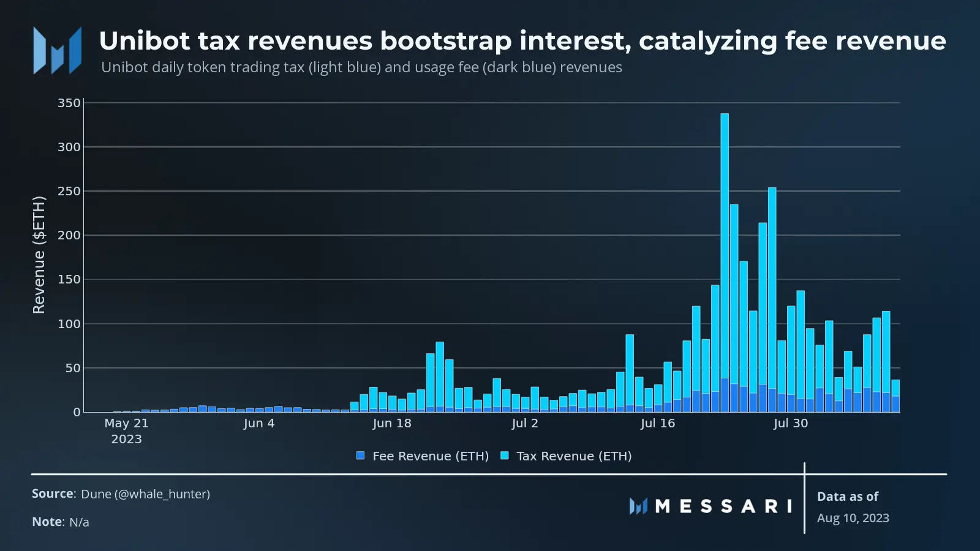The width and height of the screenshot is (980, 551).
Task: Click the Jul 2 x-axis label
Action: click(525, 423)
